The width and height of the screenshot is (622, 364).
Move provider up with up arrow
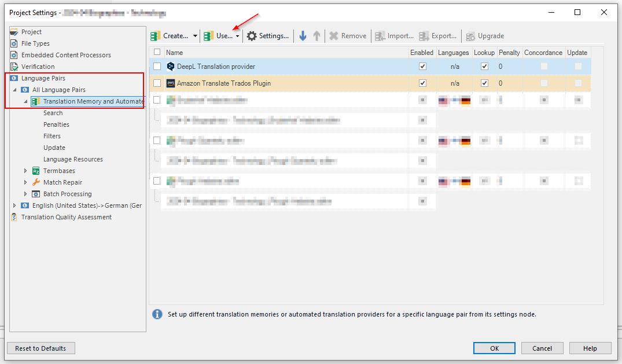tap(316, 36)
